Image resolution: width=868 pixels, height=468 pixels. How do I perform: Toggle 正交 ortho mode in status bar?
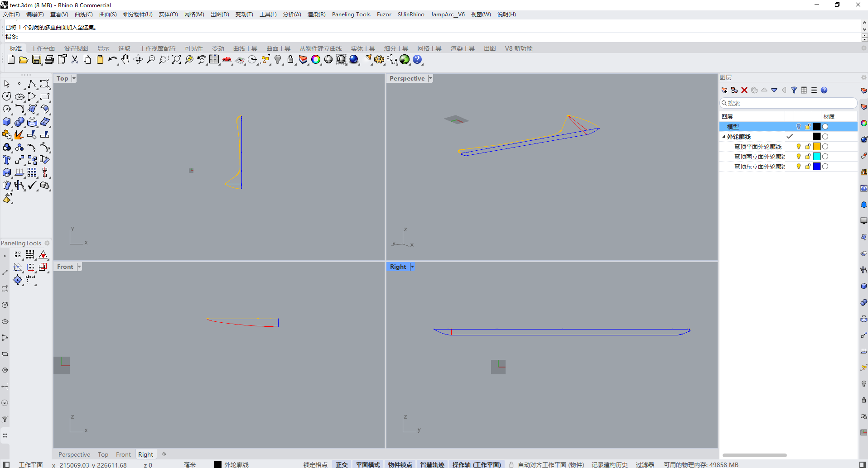[342, 465]
